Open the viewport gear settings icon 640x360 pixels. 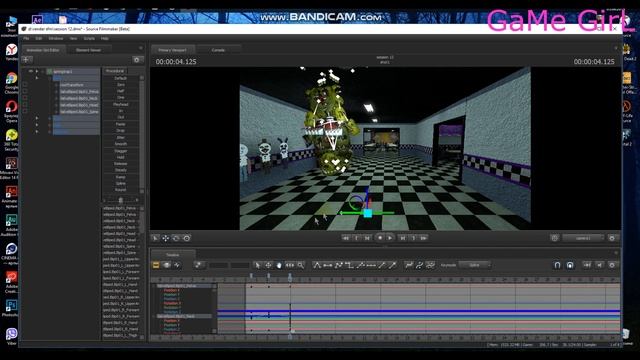tap(612, 238)
